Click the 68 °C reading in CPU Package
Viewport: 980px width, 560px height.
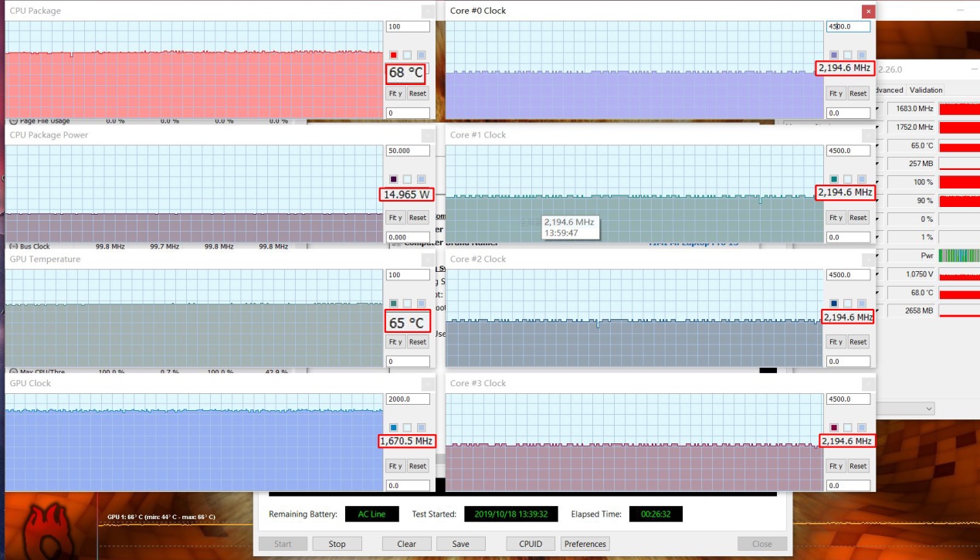click(x=405, y=73)
